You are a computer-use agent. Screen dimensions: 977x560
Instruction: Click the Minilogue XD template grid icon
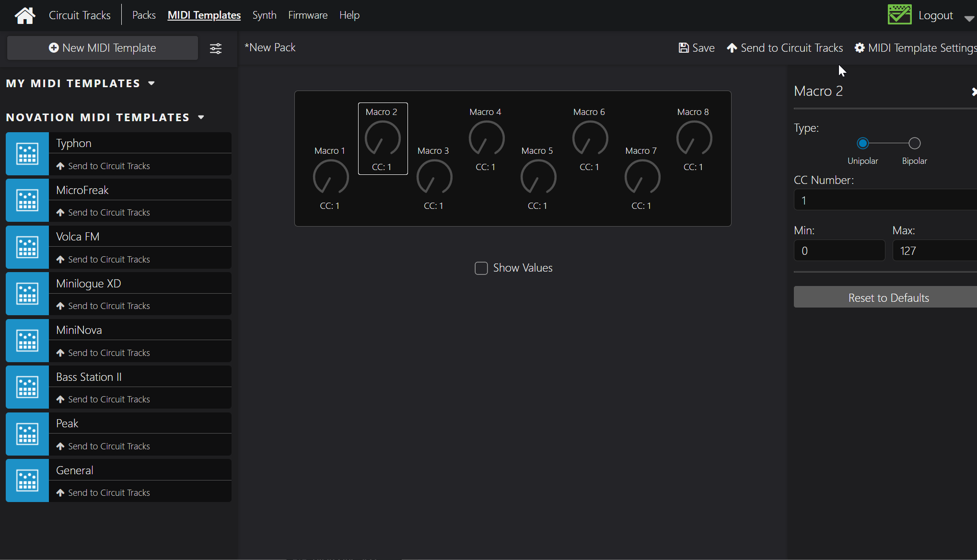27,294
